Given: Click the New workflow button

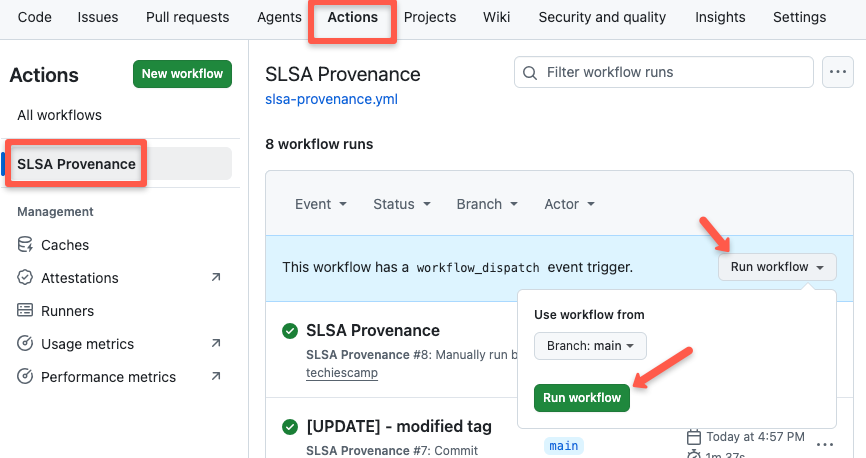Looking at the screenshot, I should (182, 74).
